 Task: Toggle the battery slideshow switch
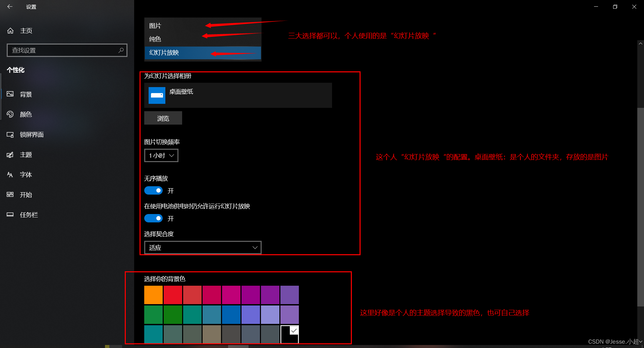tap(153, 218)
